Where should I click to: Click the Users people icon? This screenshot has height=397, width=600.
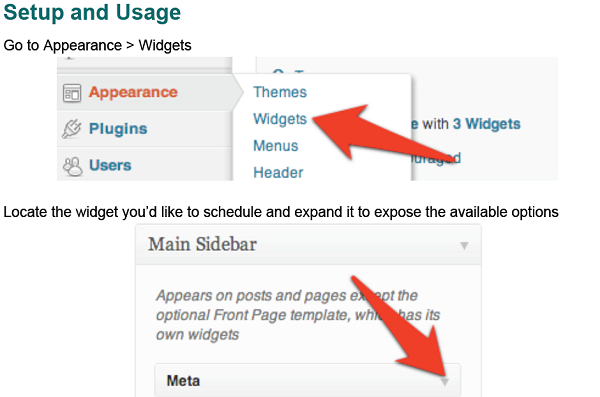coord(73,166)
